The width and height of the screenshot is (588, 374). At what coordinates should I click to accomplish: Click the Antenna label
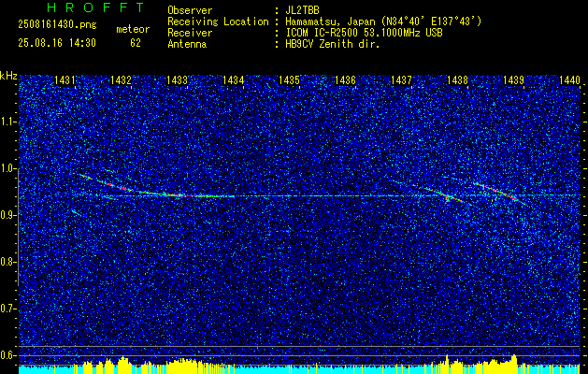[187, 44]
